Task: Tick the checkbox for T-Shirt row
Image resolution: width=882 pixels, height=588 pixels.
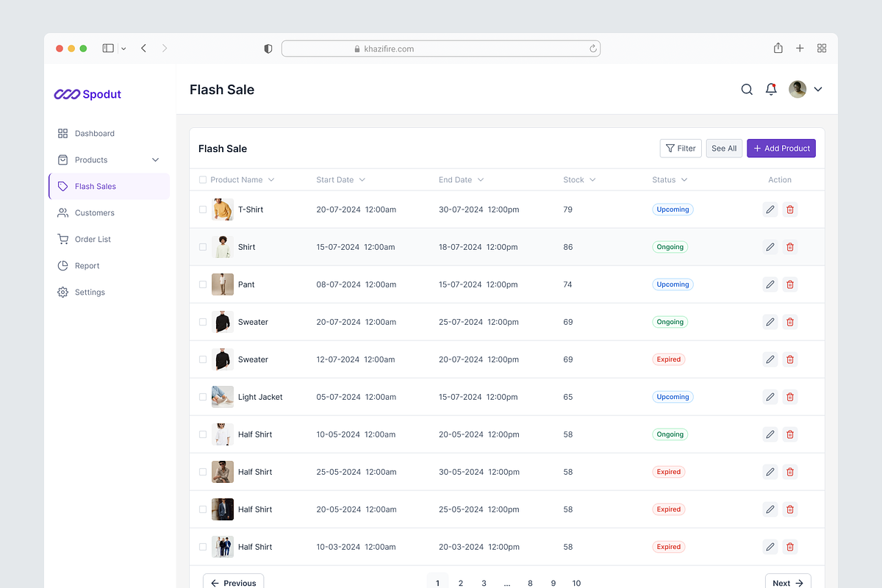Action: (203, 209)
